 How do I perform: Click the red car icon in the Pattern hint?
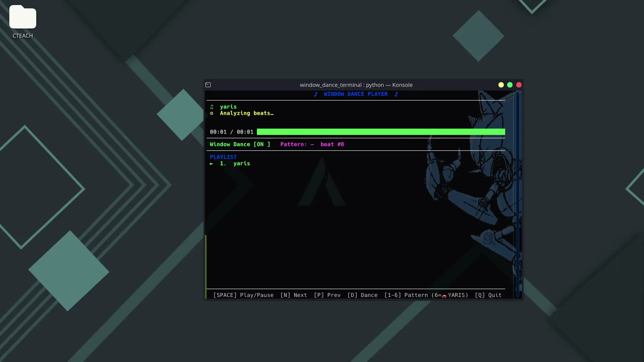click(444, 296)
